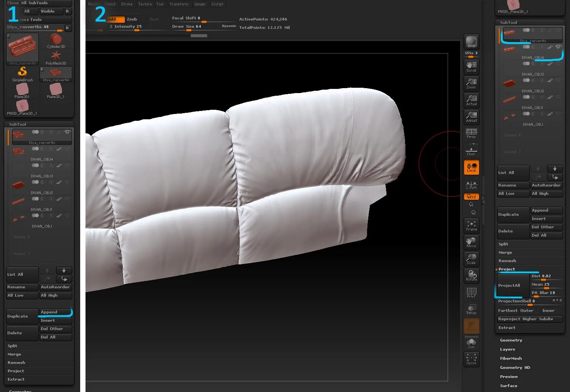Viewport: 570px width, 392px height.
Task: Click the ProjectAll button
Action: coord(513,285)
